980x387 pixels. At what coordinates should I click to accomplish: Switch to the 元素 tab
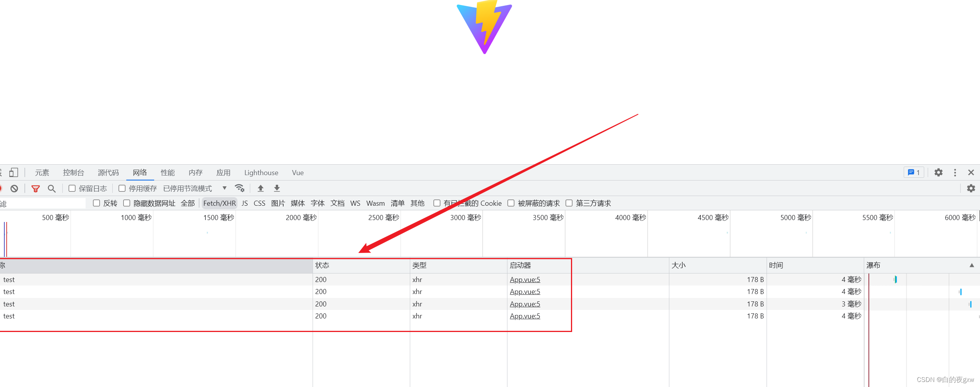click(x=42, y=173)
